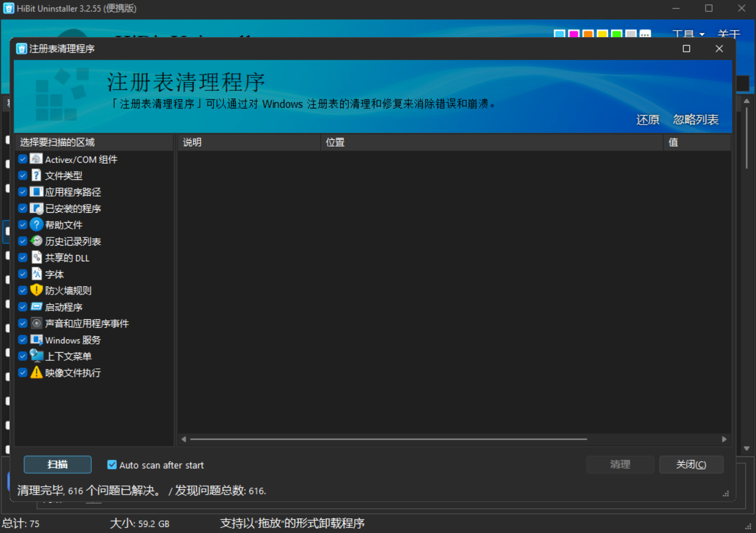Image resolution: width=756 pixels, height=533 pixels.
Task: Uncheck the 共享的 DLL checkbox
Action: (x=22, y=257)
